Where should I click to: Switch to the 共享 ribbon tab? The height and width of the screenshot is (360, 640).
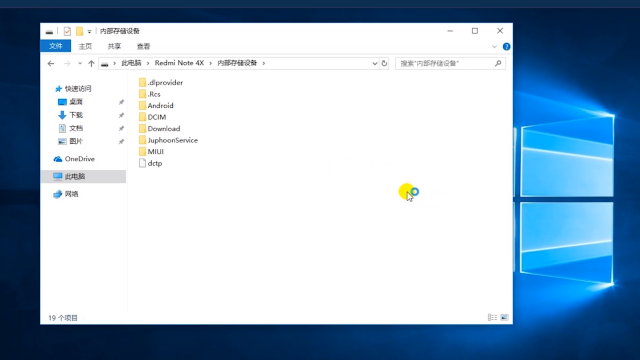click(114, 46)
